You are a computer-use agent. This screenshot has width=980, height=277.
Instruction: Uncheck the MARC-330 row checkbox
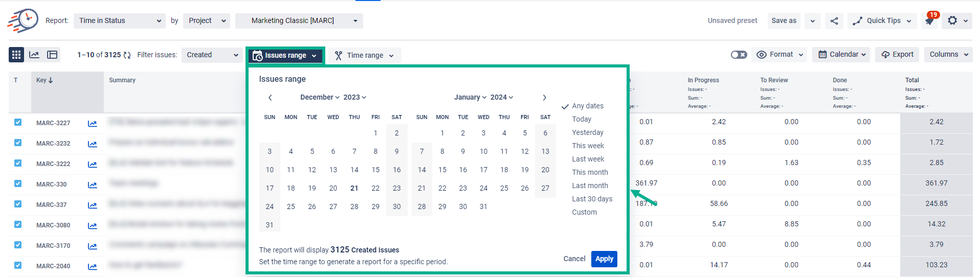(x=18, y=183)
